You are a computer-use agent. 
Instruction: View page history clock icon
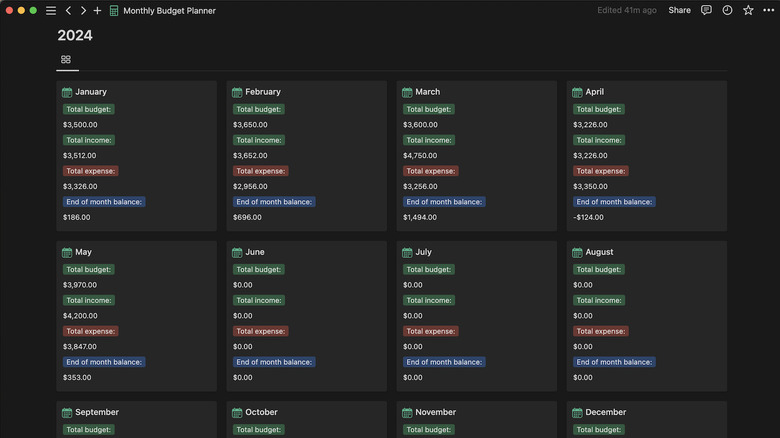(727, 11)
